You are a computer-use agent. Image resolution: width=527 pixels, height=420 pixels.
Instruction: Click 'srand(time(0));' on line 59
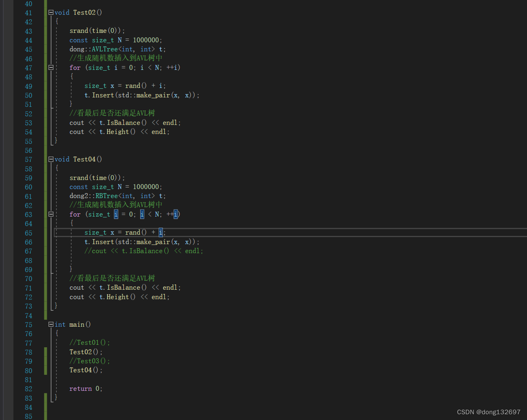coord(97,178)
